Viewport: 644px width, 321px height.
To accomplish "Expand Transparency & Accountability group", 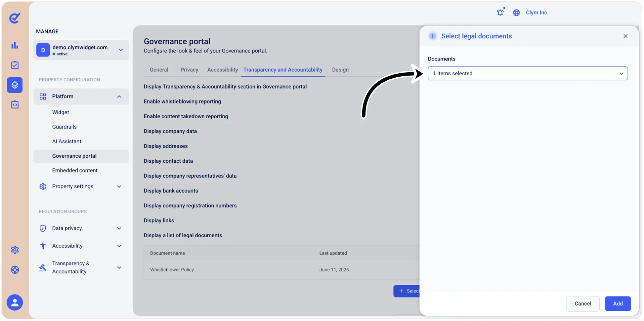I will tap(119, 268).
